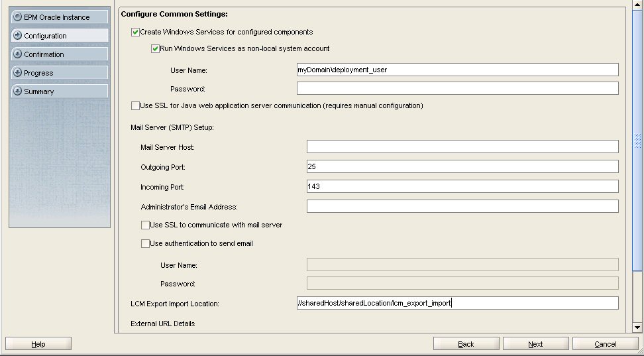Click the disabled email authentication Password field

coord(462,283)
